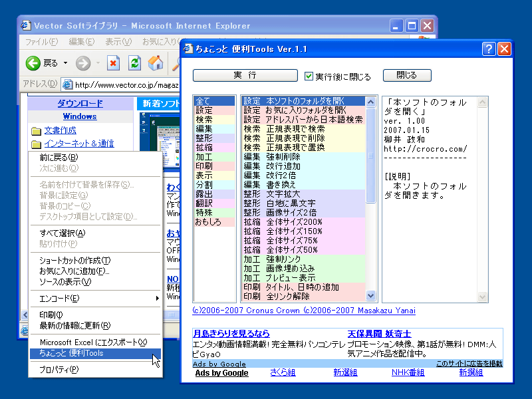This screenshot has height=399, width=532.
Task: Open the インターネット＆通信 link
Action: (x=79, y=144)
